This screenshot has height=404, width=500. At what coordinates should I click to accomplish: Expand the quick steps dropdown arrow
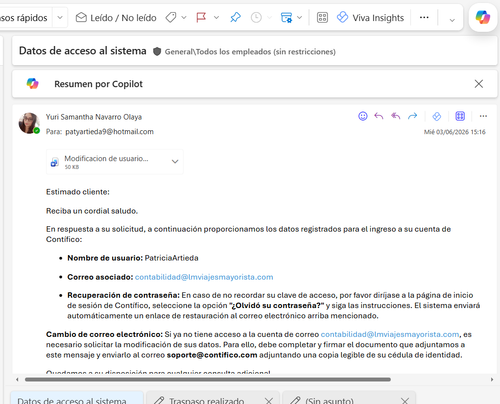(60, 18)
